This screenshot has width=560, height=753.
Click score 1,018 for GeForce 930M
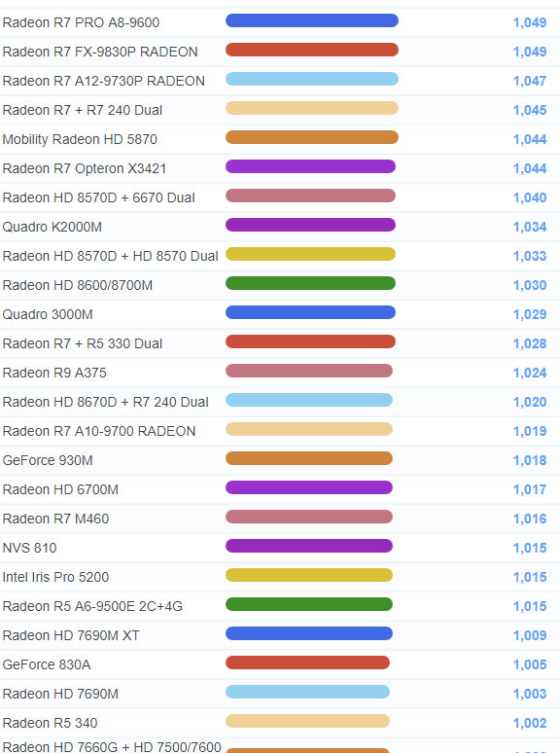tap(530, 460)
